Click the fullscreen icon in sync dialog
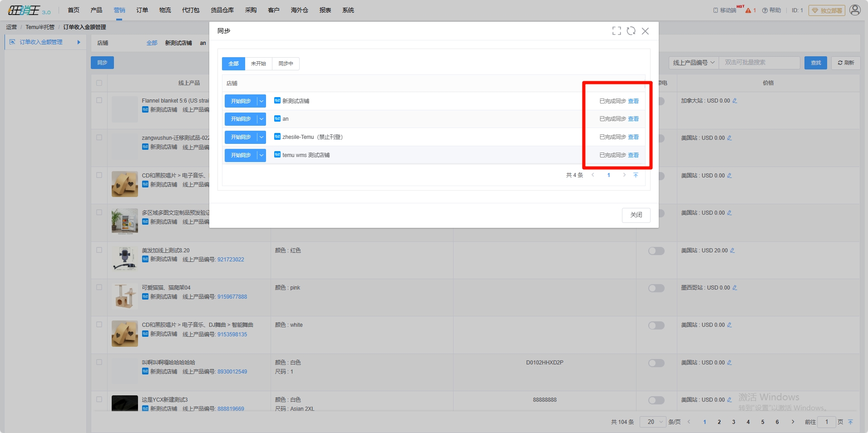This screenshot has width=868, height=433. [616, 31]
